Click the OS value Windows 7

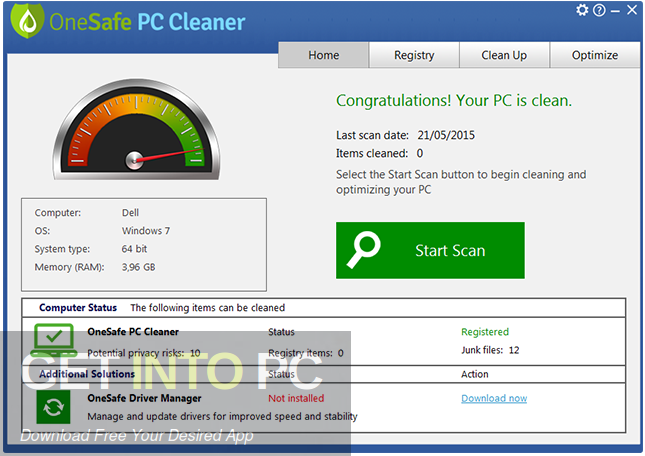[146, 231]
